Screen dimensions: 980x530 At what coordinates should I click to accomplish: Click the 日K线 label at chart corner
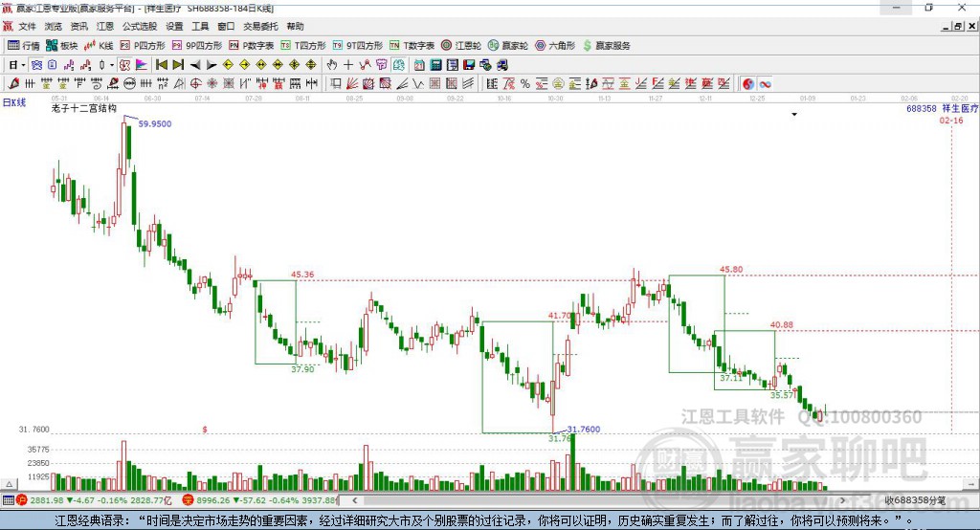(14, 101)
